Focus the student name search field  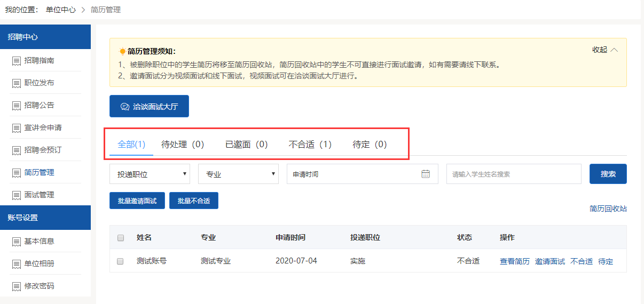coord(513,174)
